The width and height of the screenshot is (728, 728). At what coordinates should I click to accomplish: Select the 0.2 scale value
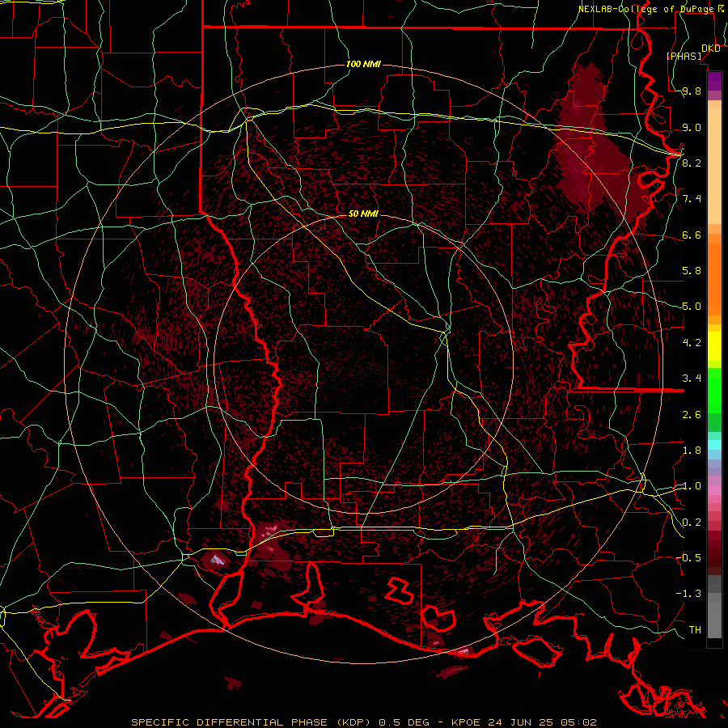(692, 522)
